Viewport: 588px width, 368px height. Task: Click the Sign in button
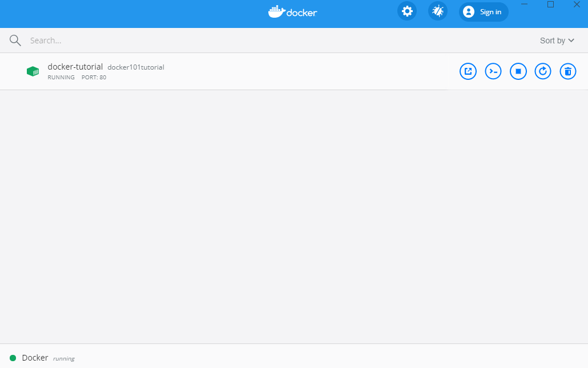coord(484,12)
